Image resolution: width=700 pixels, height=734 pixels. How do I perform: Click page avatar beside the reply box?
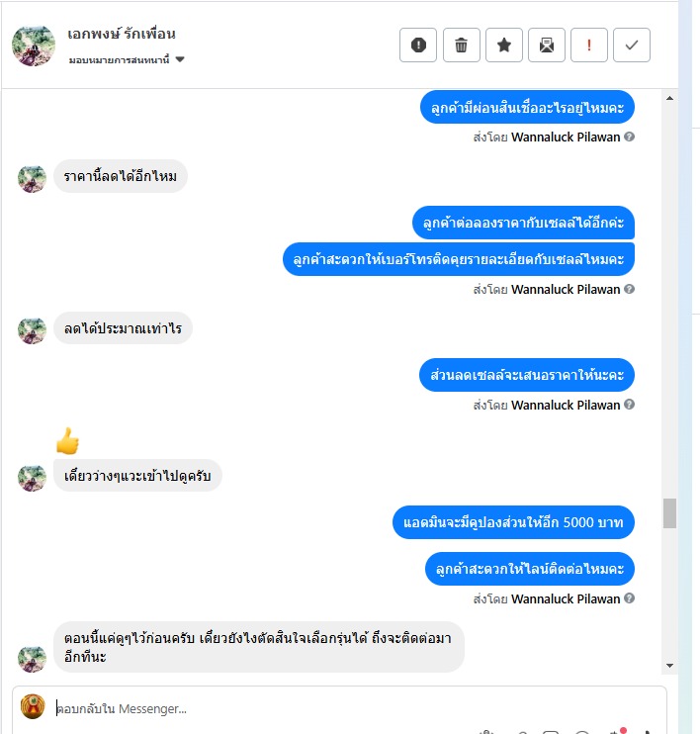point(33,706)
